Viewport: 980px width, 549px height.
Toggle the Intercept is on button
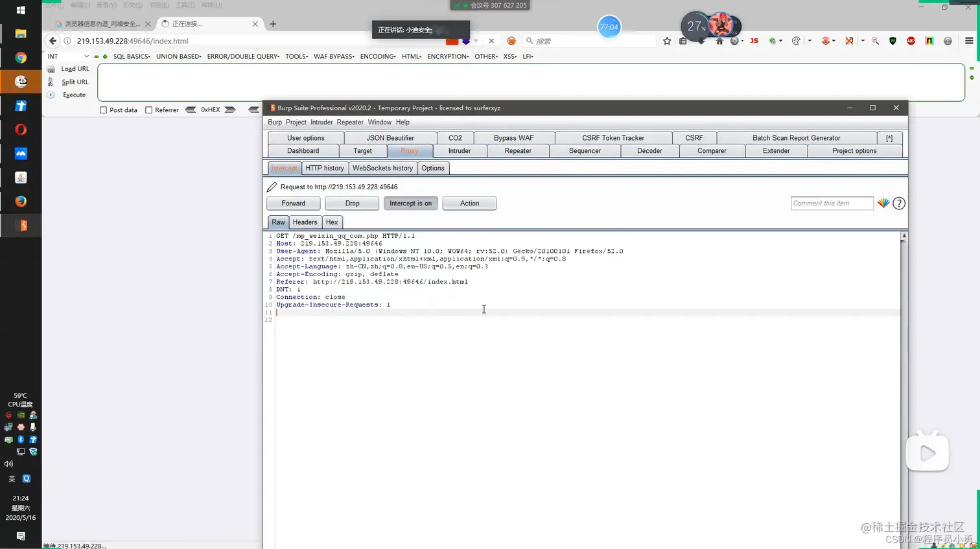point(411,204)
